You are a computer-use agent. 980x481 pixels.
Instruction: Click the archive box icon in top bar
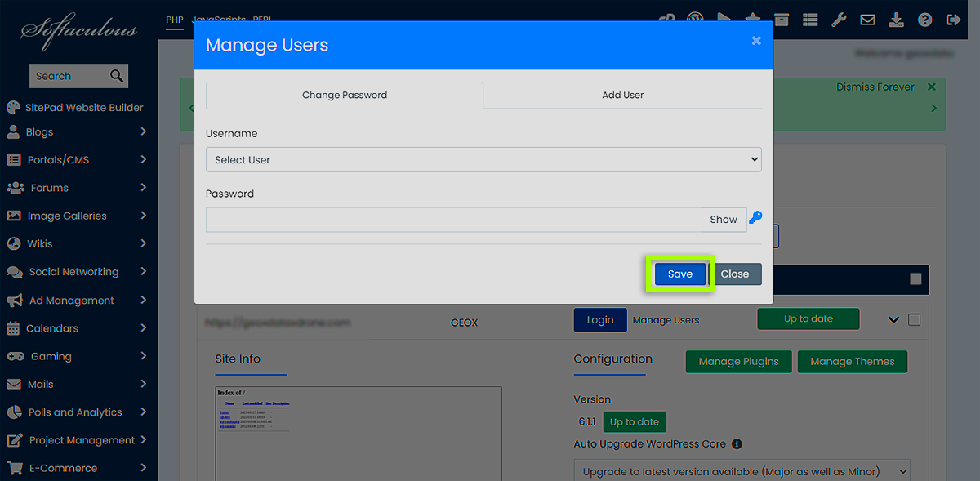pyautogui.click(x=782, y=20)
